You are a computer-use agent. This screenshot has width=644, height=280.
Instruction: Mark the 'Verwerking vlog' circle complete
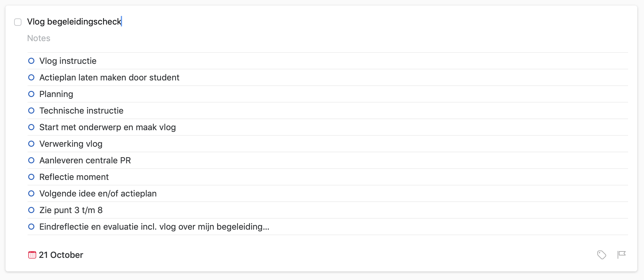(x=31, y=144)
